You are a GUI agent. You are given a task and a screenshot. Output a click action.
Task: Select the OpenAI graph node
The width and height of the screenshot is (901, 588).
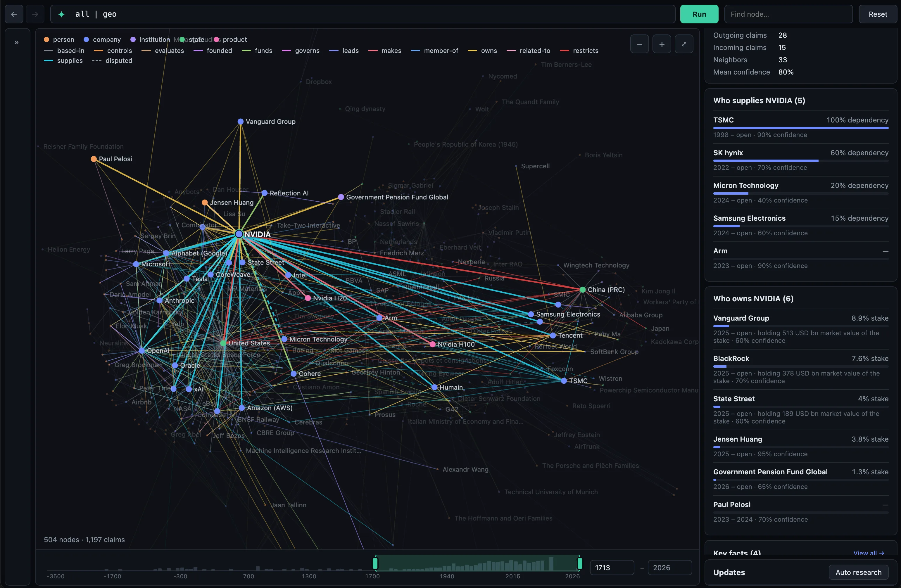(141, 351)
